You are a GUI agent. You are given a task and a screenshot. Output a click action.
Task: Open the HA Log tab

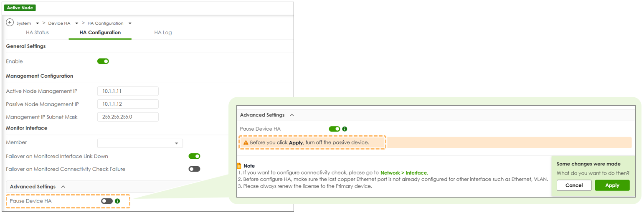[x=163, y=33]
